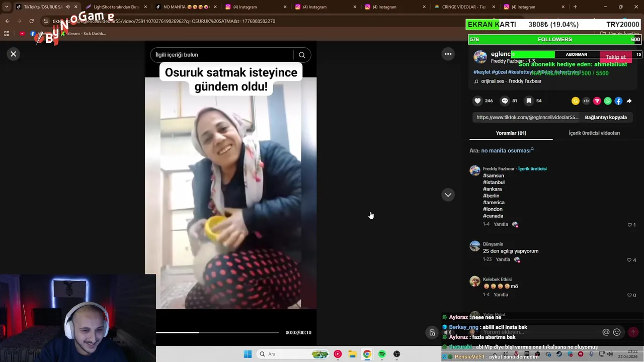This screenshot has width=644, height=362.
Task: Click the browser address bar URL
Action: 164,21
